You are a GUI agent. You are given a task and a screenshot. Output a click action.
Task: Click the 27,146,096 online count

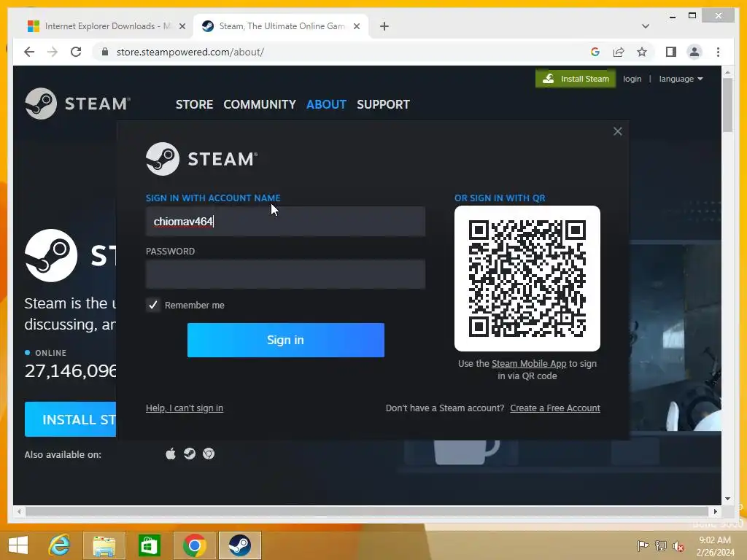71,370
